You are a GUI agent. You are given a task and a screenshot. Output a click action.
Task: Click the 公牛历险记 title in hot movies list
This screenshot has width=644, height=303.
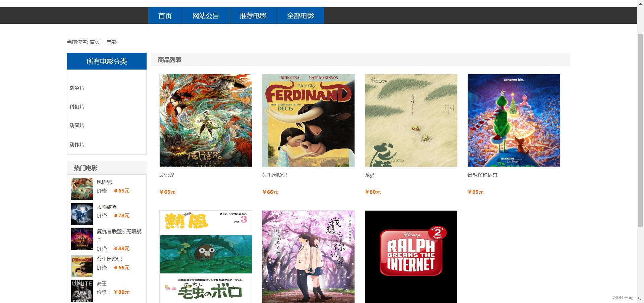tap(109, 259)
